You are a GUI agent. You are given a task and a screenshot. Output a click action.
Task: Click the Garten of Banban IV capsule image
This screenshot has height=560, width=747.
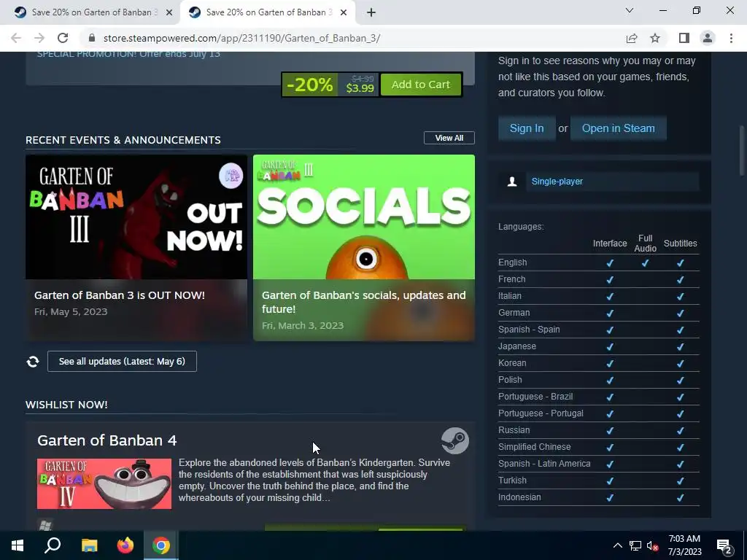[x=104, y=484]
